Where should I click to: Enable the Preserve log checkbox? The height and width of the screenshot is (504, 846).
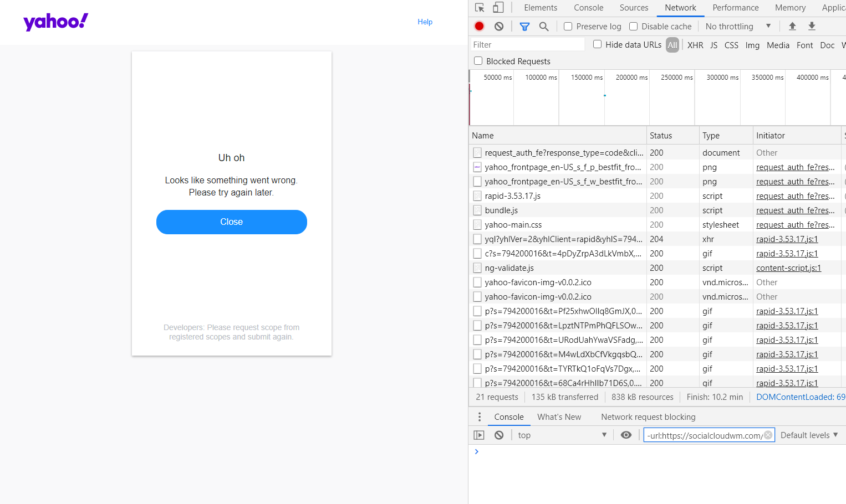568,26
